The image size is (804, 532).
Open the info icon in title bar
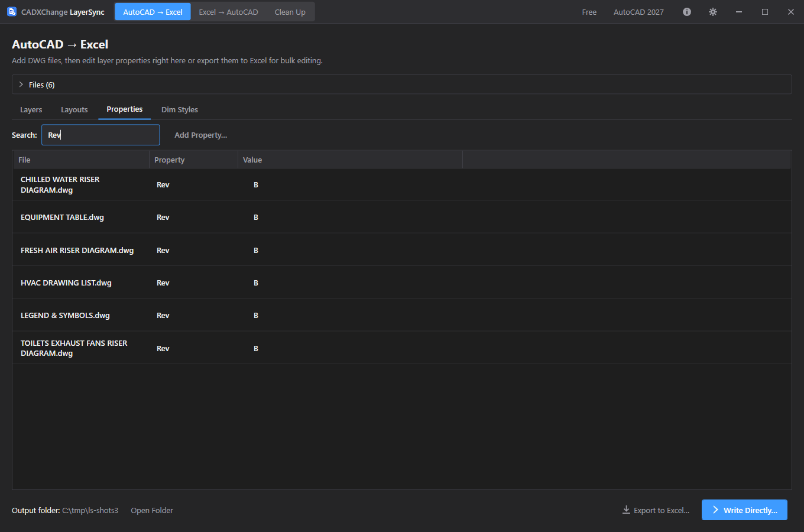pyautogui.click(x=687, y=12)
